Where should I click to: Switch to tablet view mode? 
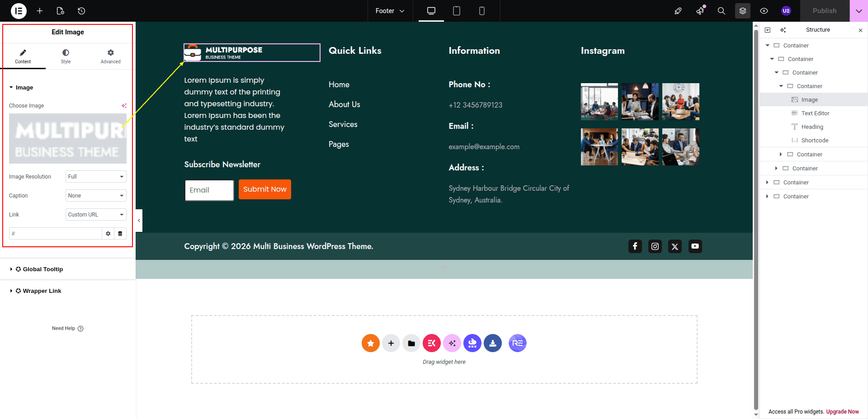tap(457, 11)
